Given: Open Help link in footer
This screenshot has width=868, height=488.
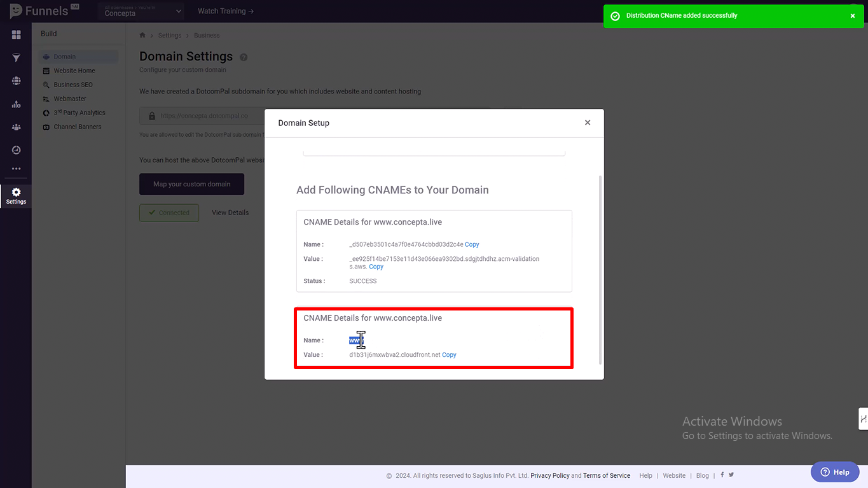Looking at the screenshot, I should [645, 475].
